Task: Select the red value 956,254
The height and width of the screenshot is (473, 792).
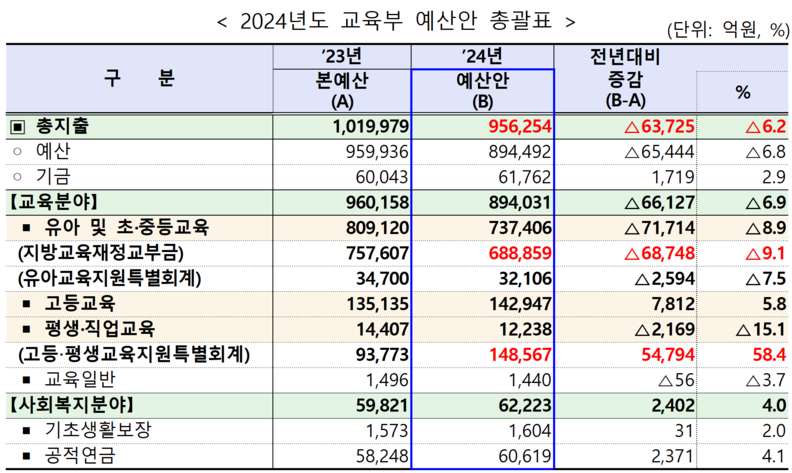Action: click(x=520, y=126)
